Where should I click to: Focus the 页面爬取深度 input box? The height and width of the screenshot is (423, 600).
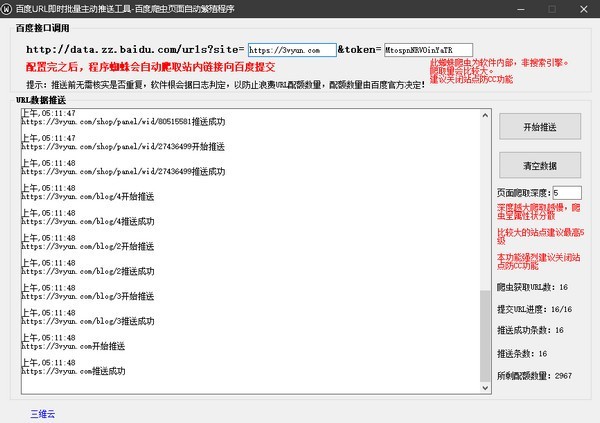coord(566,193)
